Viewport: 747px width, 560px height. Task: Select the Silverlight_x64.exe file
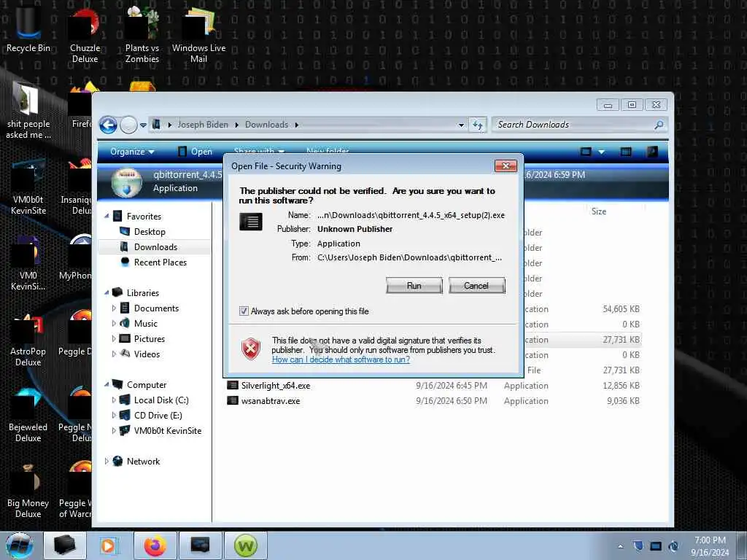[275, 386]
